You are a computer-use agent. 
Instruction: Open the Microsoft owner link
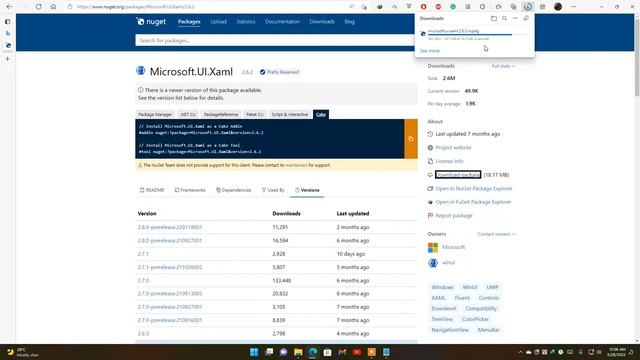(453, 247)
